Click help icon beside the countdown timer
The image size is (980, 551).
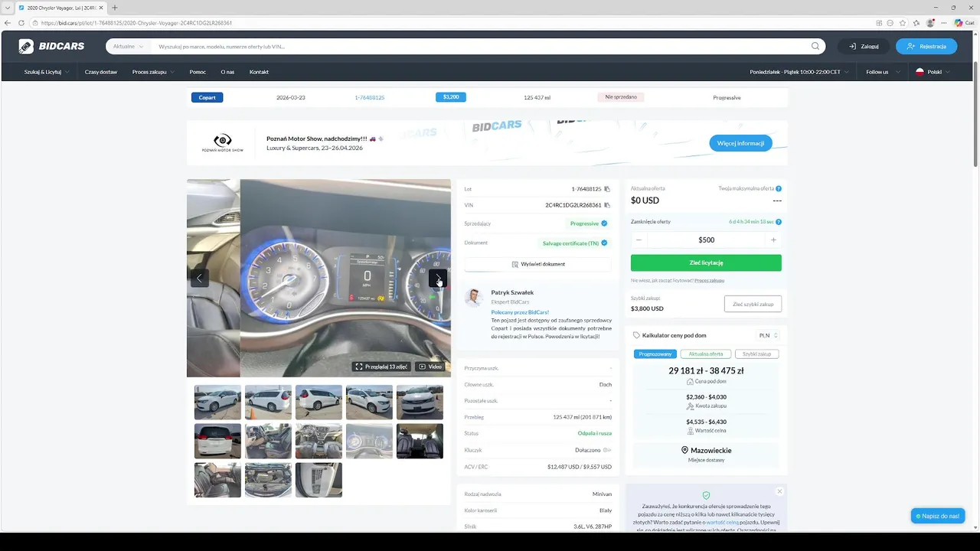point(779,222)
